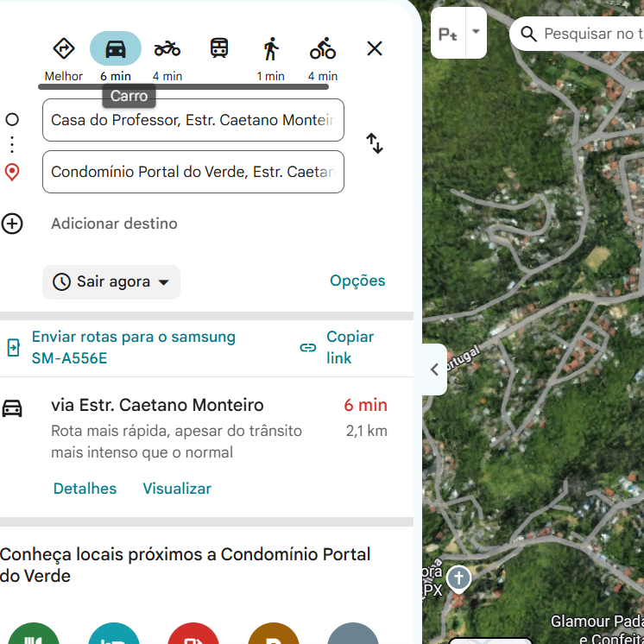The image size is (644, 644).
Task: Click the red 6 min duration text
Action: coord(365,406)
